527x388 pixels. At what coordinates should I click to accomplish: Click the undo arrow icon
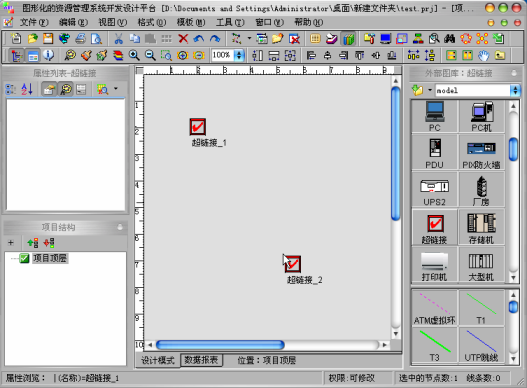point(199,39)
